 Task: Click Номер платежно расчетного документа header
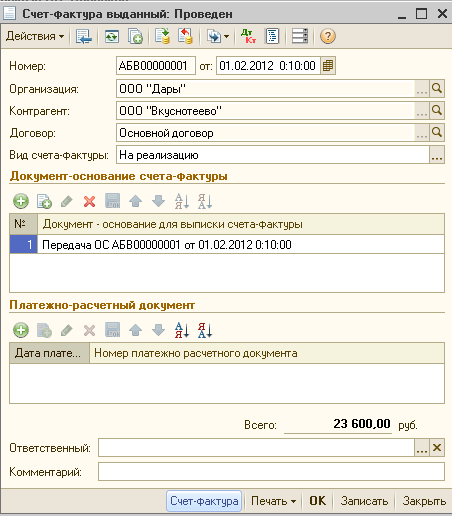coord(267,353)
